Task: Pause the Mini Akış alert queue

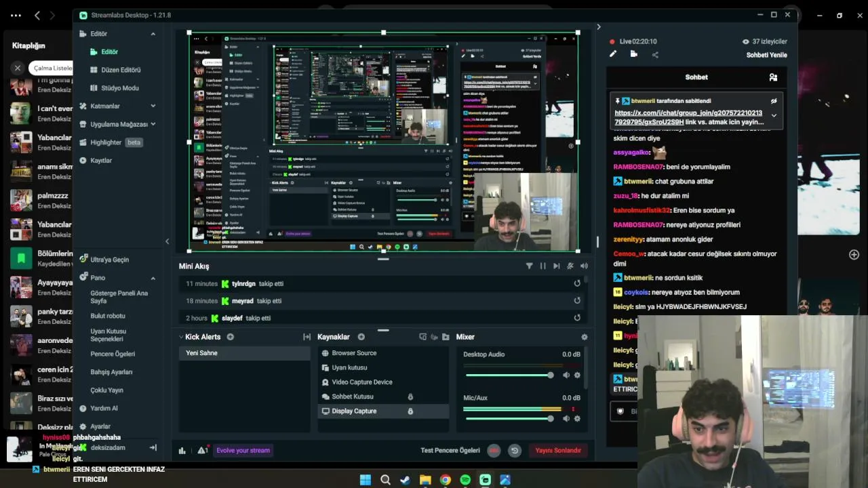Action: tap(542, 266)
